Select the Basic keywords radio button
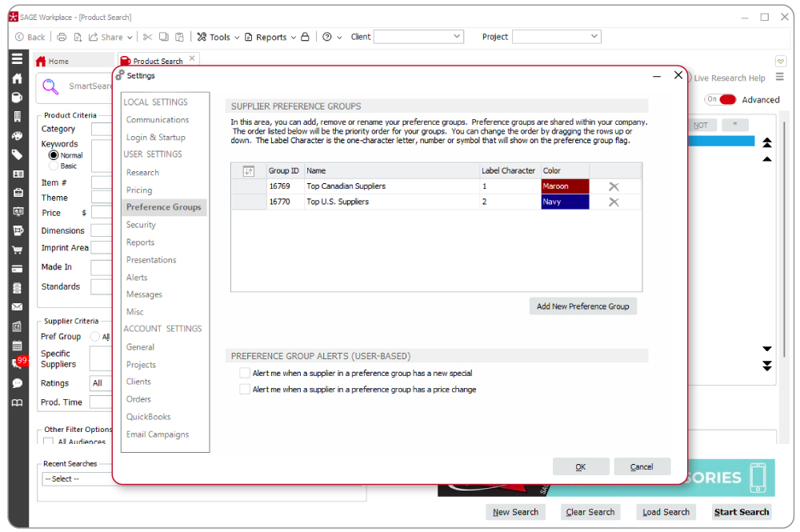800x532 pixels. pyautogui.click(x=54, y=166)
